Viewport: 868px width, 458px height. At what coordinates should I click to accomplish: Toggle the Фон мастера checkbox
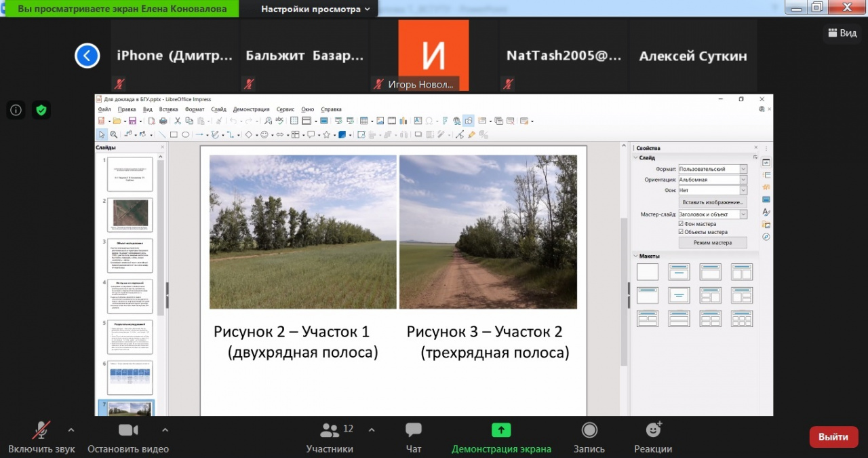682,224
